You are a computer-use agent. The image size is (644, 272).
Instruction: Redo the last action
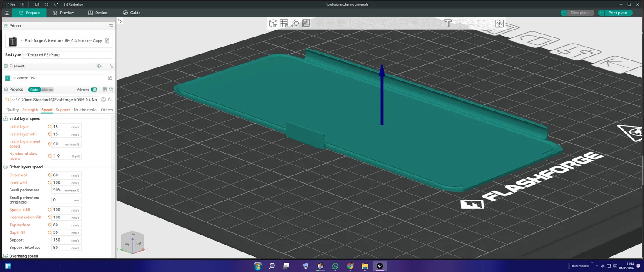click(x=56, y=4)
